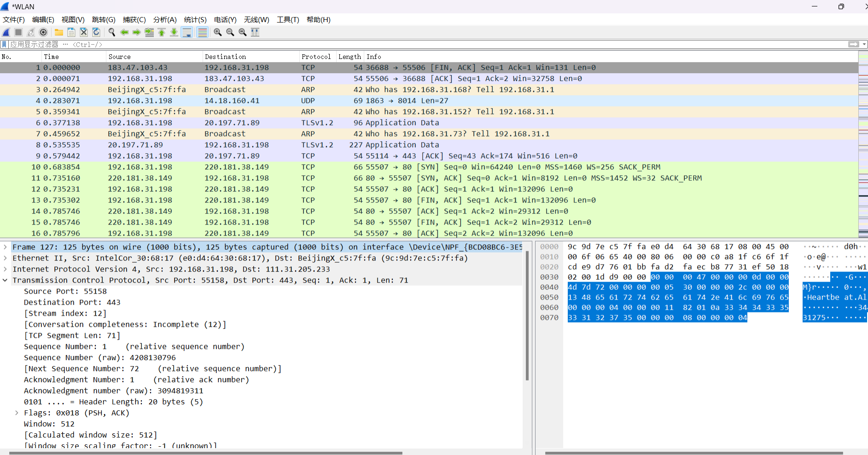Screen dimensions: 868x455
Task: Open the 电话(Y) menu
Action: point(225,20)
